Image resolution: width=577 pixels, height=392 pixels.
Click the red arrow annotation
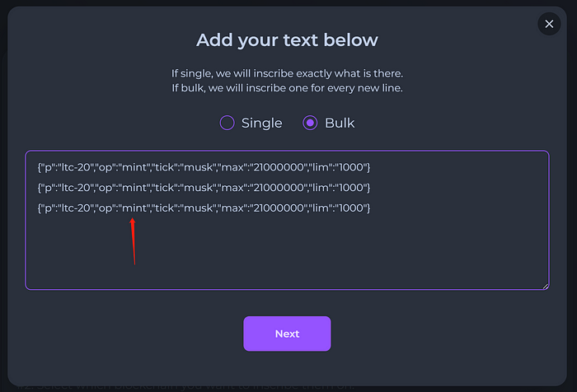pyautogui.click(x=134, y=241)
